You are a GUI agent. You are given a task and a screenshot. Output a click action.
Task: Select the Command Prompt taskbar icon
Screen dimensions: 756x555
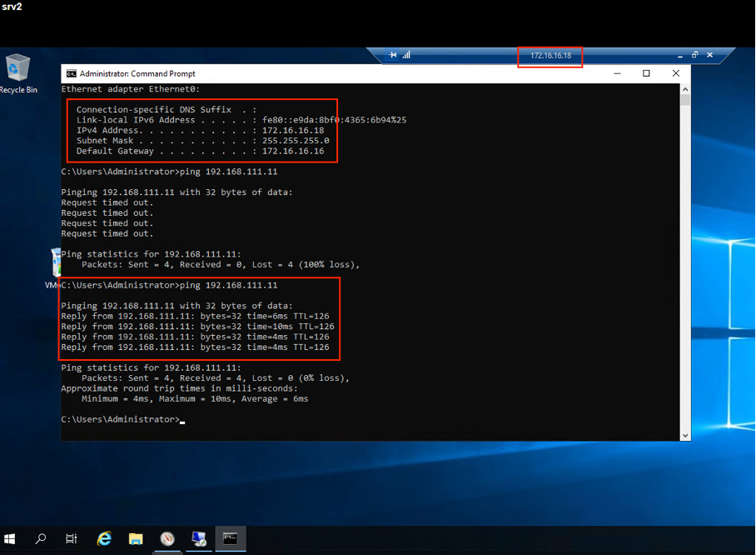pyautogui.click(x=231, y=538)
